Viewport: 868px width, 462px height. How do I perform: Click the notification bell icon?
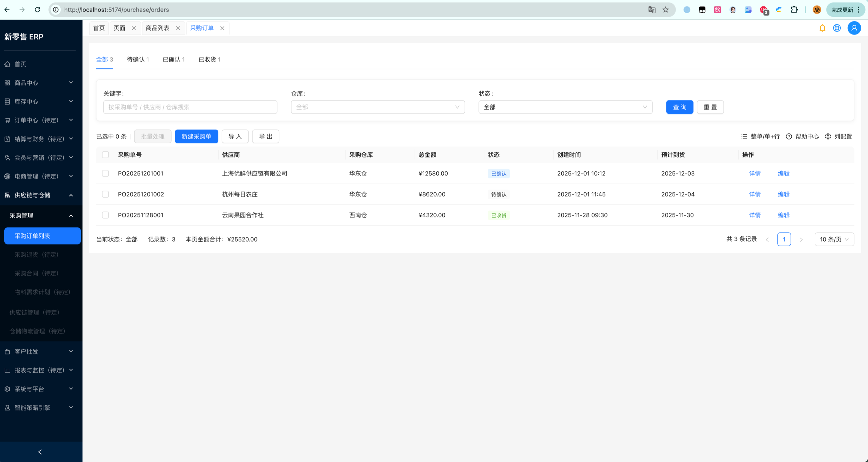[x=822, y=28]
